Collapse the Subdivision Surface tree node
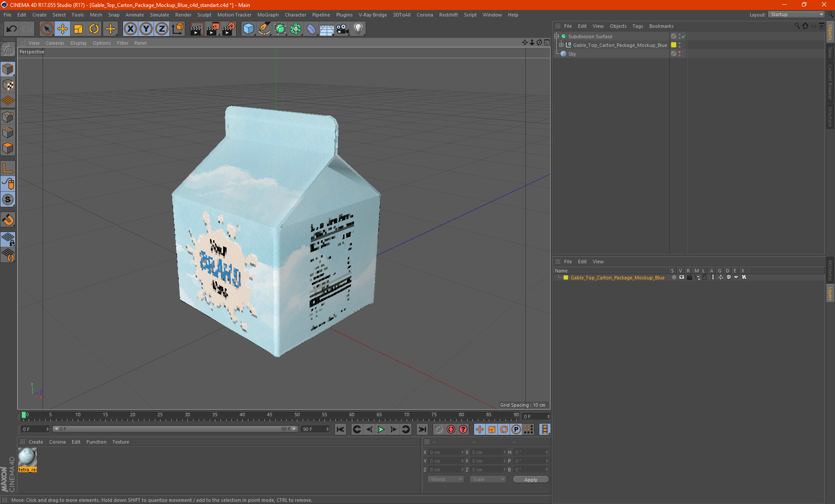The height and width of the screenshot is (504, 835). click(556, 36)
